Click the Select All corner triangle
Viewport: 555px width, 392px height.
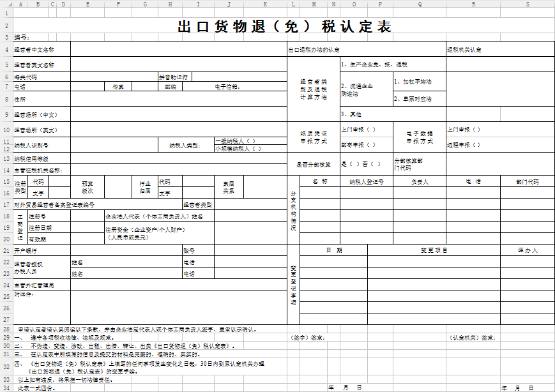[x=6, y=4]
